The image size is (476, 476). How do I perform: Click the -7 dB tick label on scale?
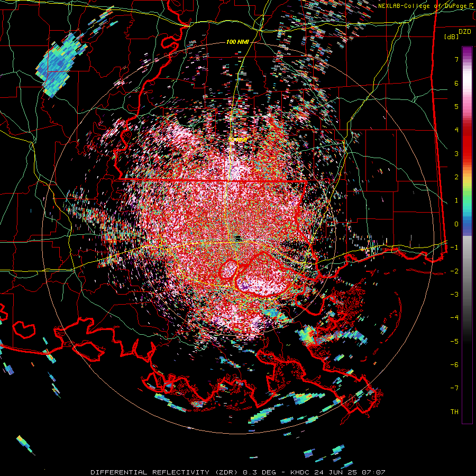pos(454,388)
